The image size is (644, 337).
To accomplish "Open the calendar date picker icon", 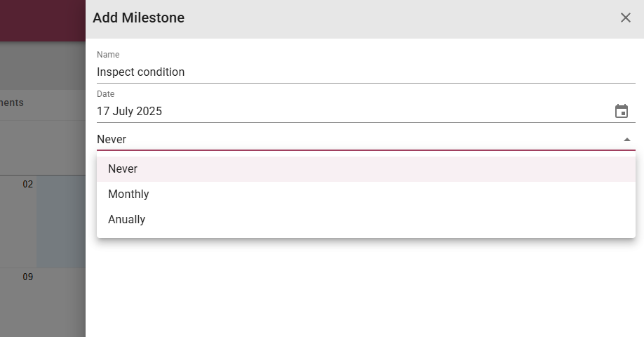I will [621, 111].
